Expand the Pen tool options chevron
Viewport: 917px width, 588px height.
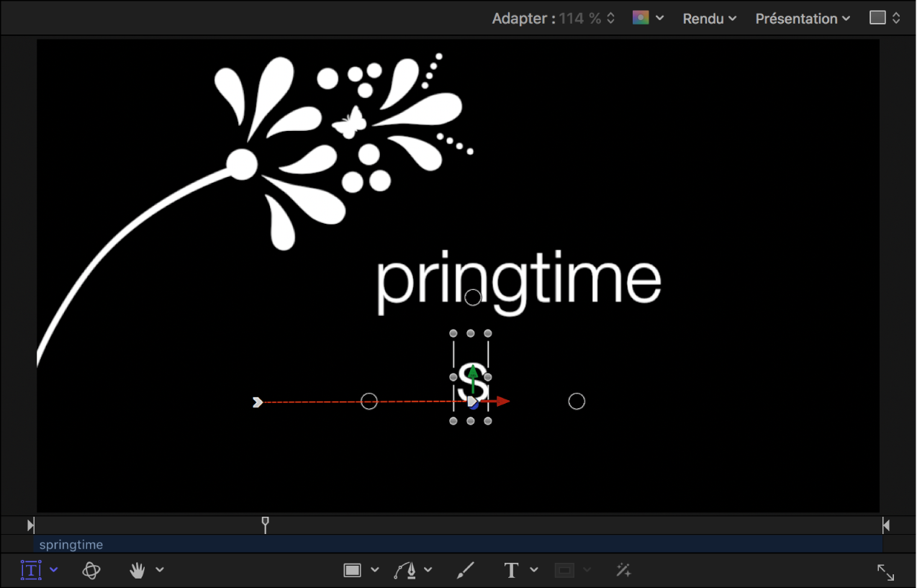tap(428, 570)
